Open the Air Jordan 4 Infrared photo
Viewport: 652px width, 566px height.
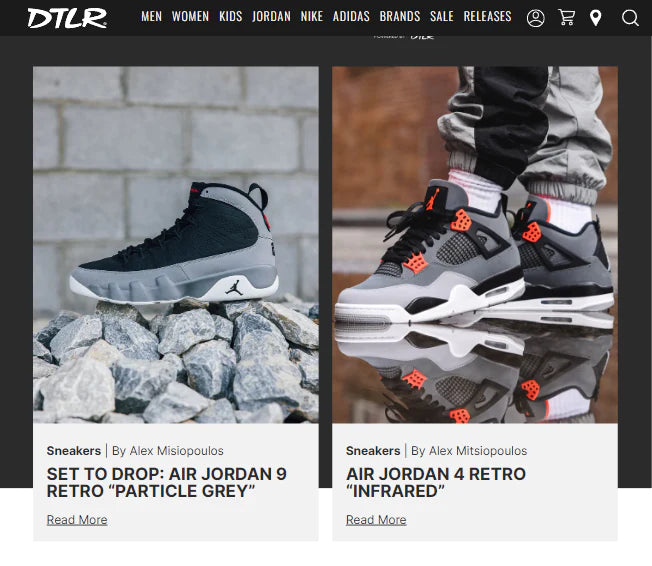475,245
